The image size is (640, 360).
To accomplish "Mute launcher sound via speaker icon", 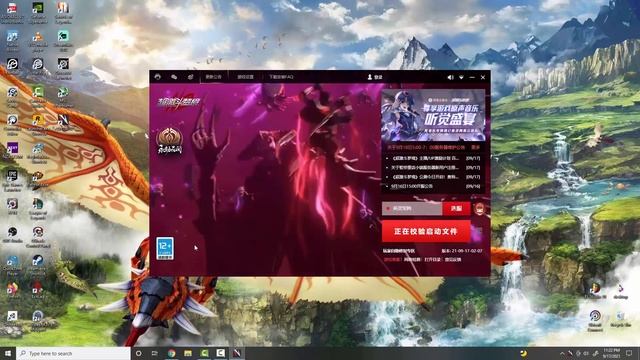I will click(x=450, y=77).
